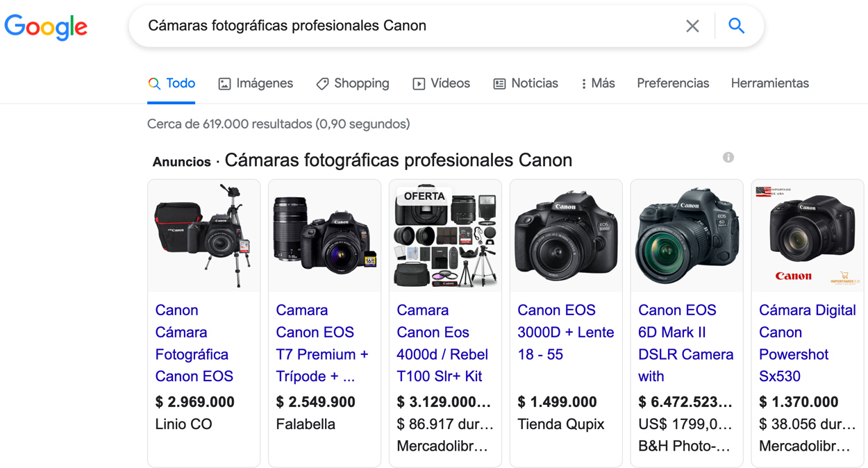Click the price $ 1.499.000
The image size is (868, 468).
point(557,402)
